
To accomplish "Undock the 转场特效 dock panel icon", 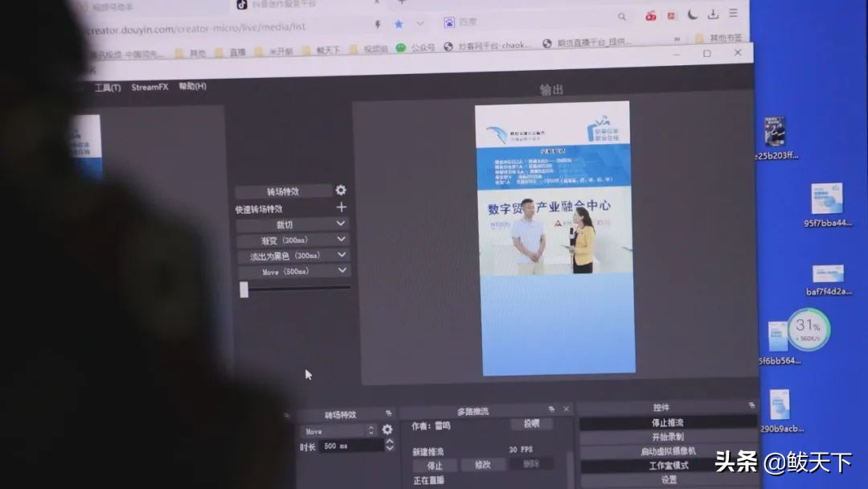I will click(389, 413).
